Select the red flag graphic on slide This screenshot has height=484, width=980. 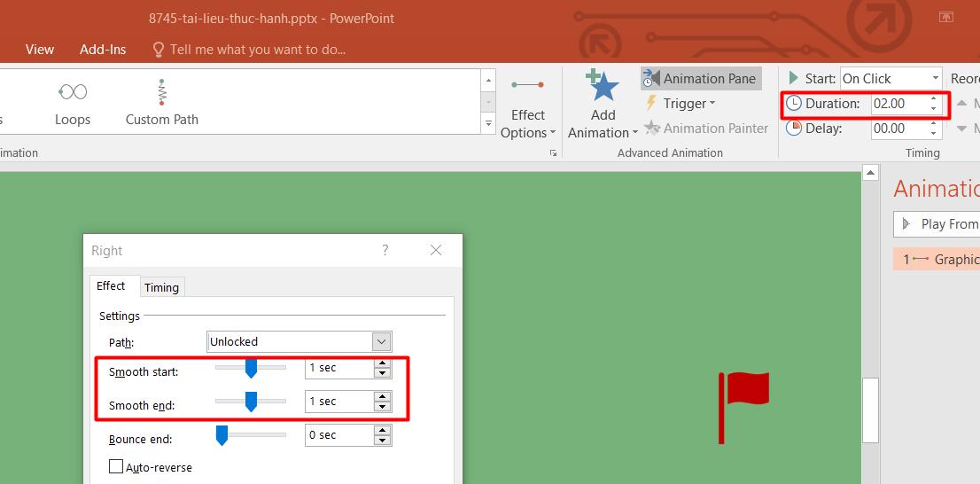point(743,408)
